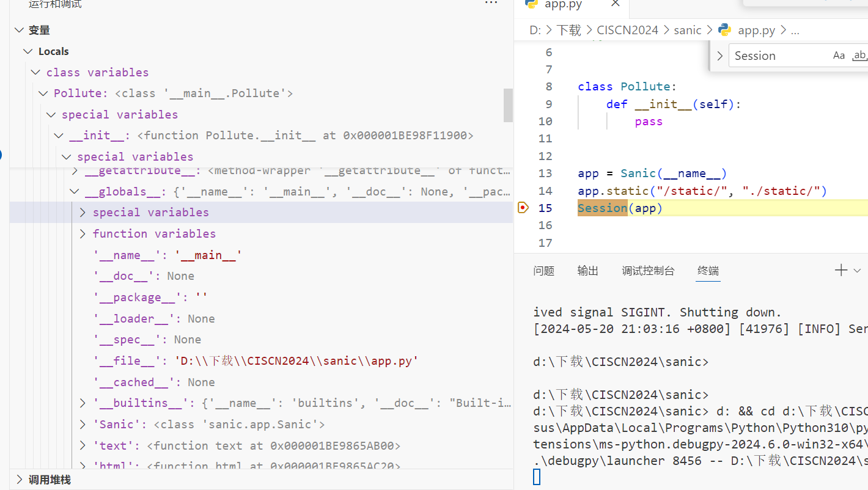Image resolution: width=868 pixels, height=490 pixels.
Task: Open the debug view more actions ellipsis
Action: [x=491, y=4]
